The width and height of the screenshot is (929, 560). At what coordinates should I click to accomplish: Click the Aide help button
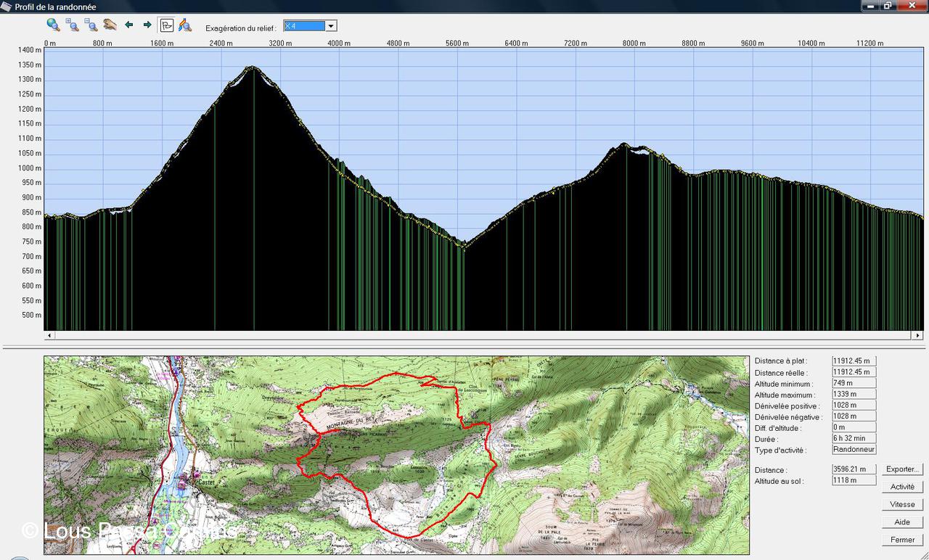pos(902,522)
